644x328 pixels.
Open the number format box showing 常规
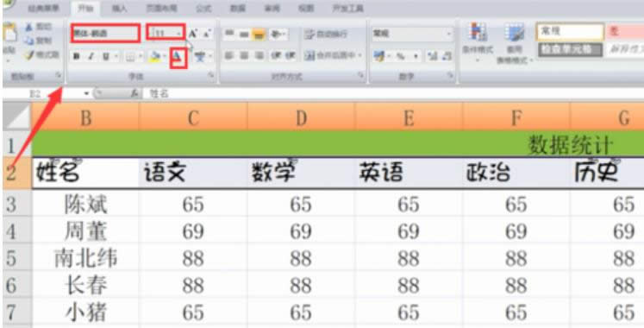pyautogui.click(x=412, y=35)
